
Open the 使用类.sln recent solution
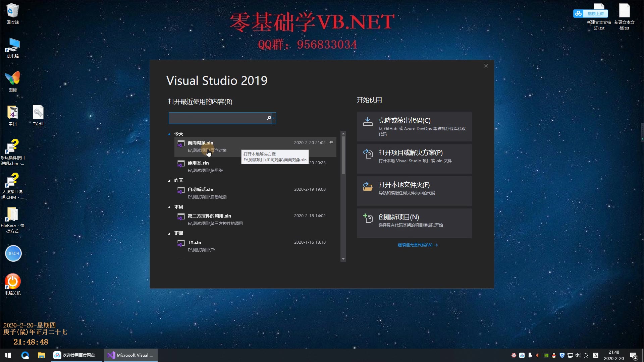tap(255, 167)
